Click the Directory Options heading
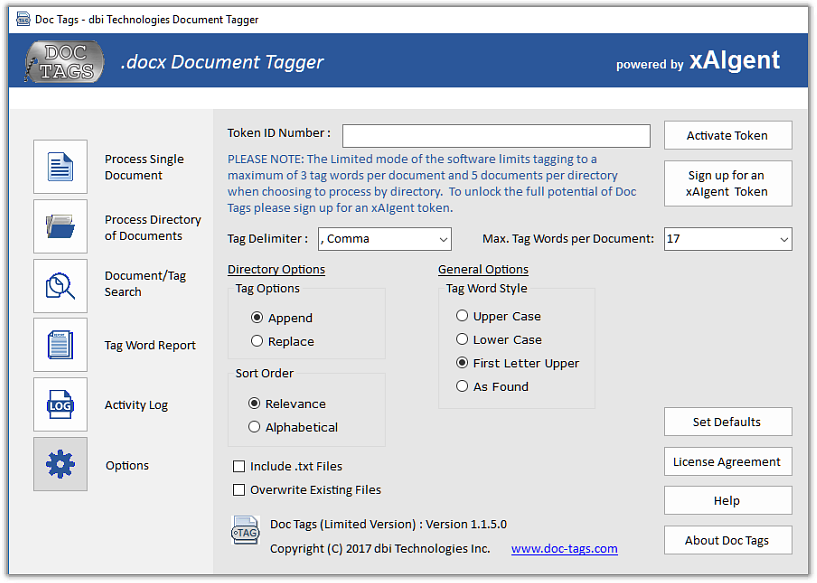Screen dimensions: 817x583 click(276, 269)
